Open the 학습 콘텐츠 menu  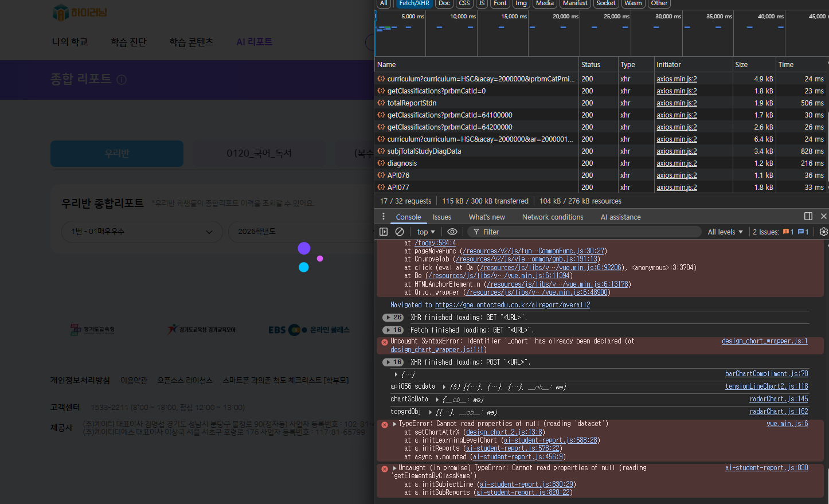tap(191, 42)
